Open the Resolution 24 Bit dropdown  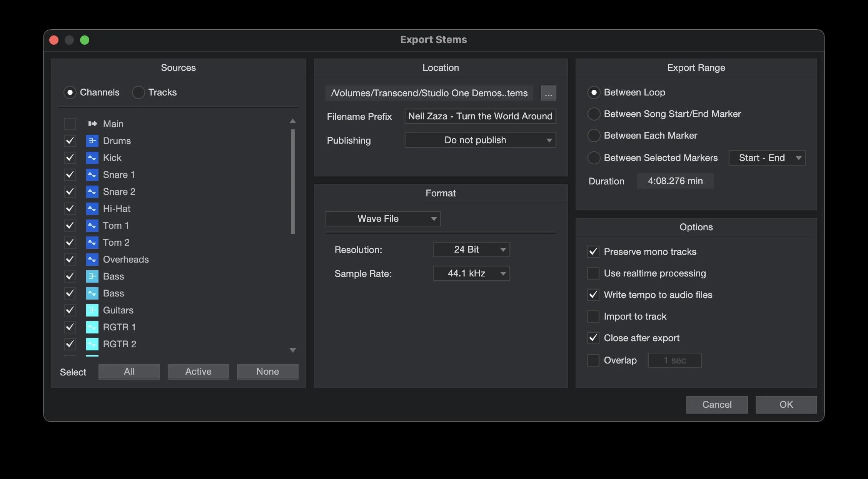[x=471, y=250]
